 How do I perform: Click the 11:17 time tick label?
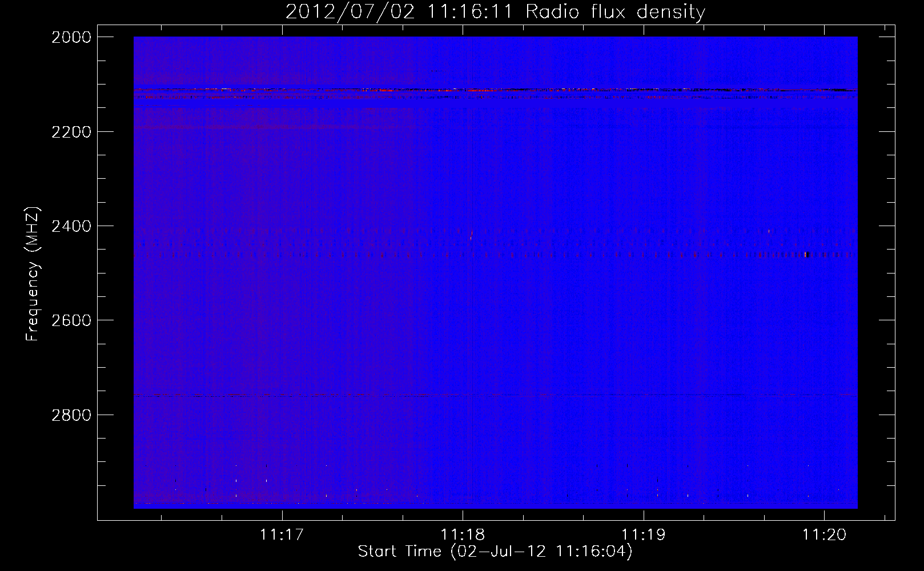pyautogui.click(x=282, y=535)
